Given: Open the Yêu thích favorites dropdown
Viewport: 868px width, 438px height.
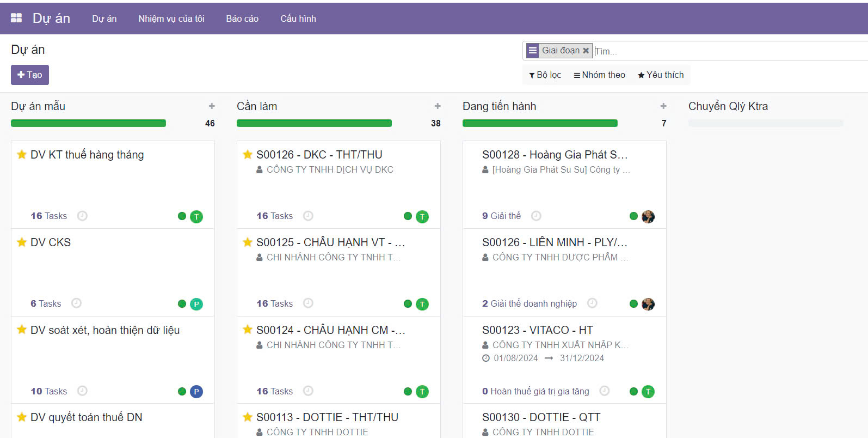Looking at the screenshot, I should tap(661, 75).
